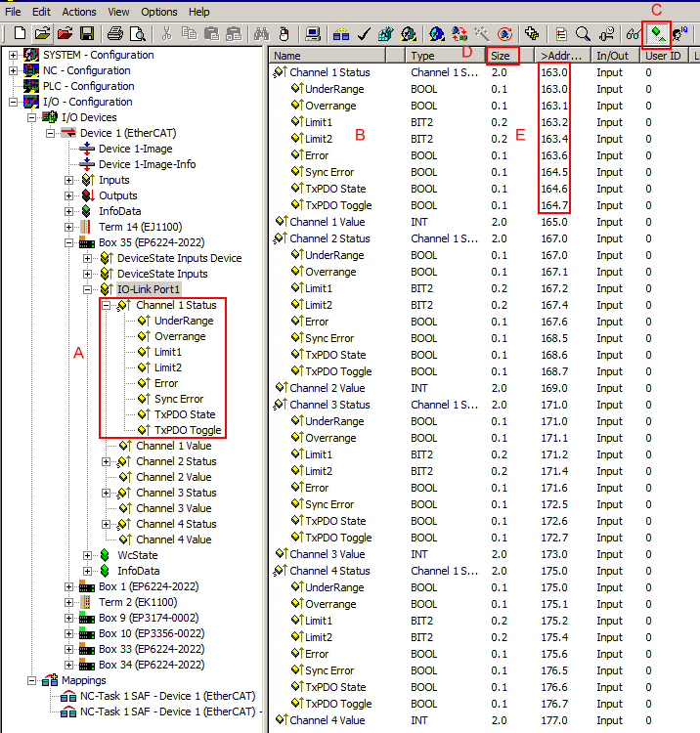Open the Actions menu
Image resolution: width=700 pixels, height=733 pixels.
coord(79,12)
